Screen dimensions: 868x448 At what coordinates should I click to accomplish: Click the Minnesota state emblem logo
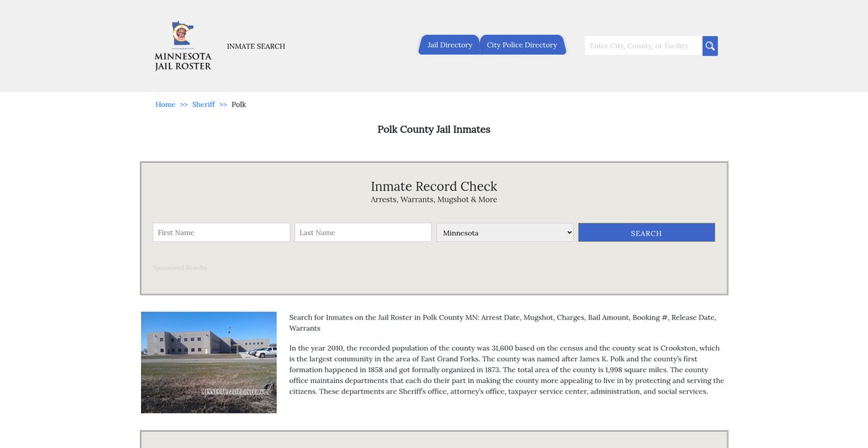point(182,34)
